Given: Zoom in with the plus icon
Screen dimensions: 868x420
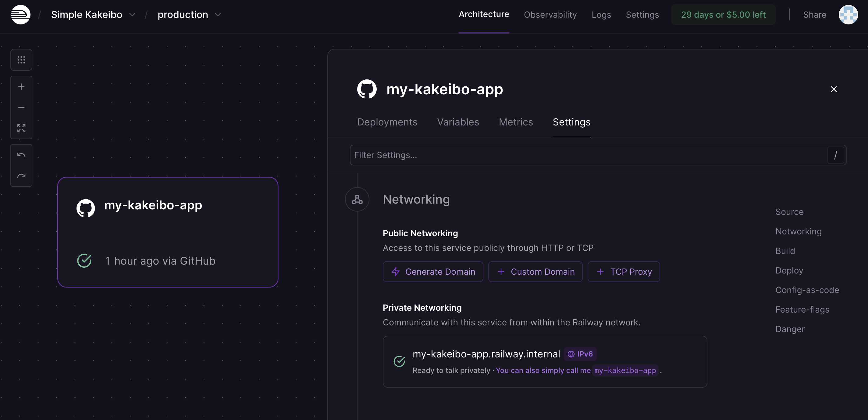Looking at the screenshot, I should click(21, 87).
